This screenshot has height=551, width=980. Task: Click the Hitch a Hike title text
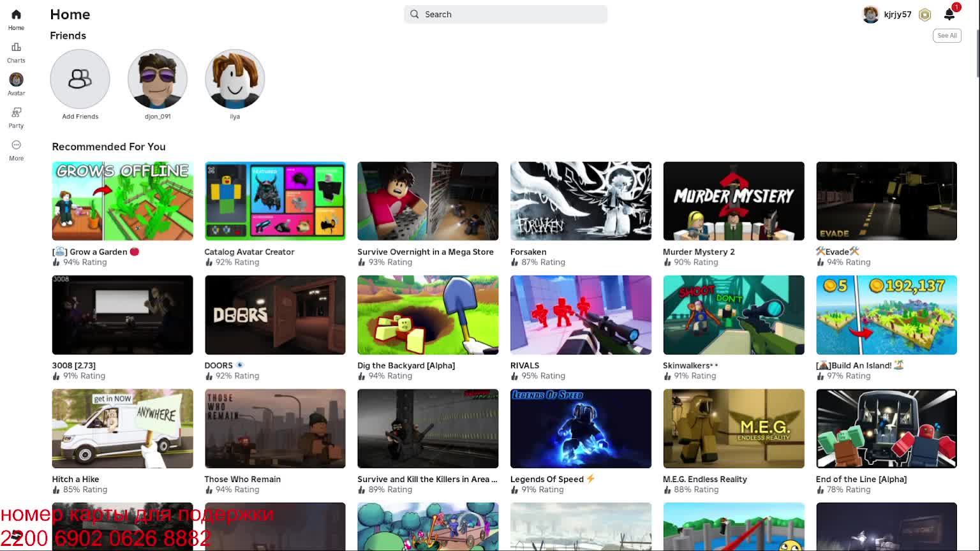(x=75, y=479)
